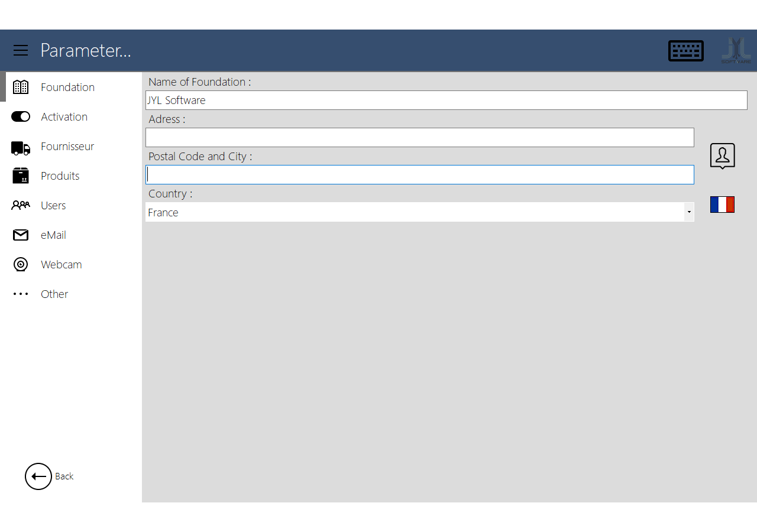The image size is (757, 532).
Task: Go to eMail settings
Action: pyautogui.click(x=53, y=235)
